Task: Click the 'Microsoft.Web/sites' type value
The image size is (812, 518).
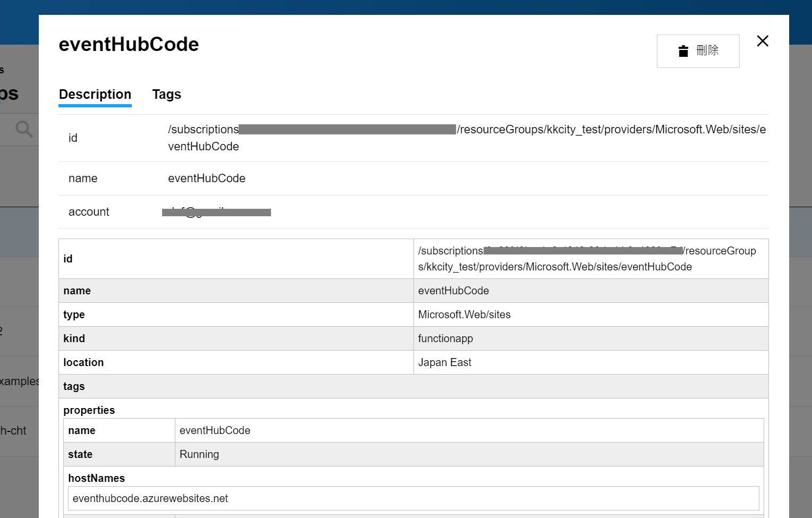Action: 464,315
